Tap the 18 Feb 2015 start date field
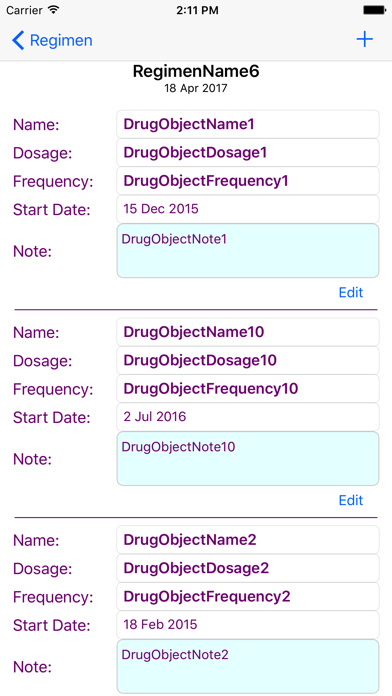The image size is (392, 696). pos(248,625)
